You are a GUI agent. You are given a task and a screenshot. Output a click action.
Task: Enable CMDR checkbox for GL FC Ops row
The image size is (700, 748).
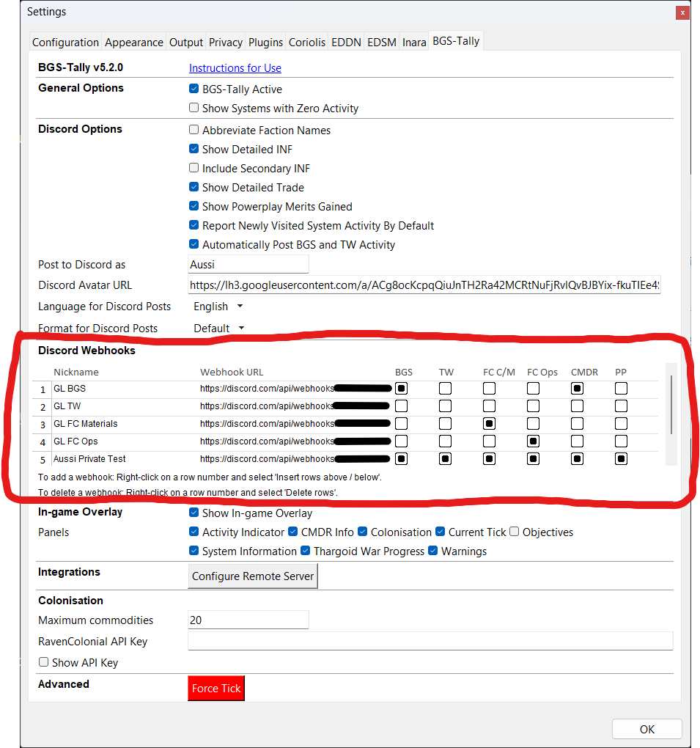coord(577,441)
